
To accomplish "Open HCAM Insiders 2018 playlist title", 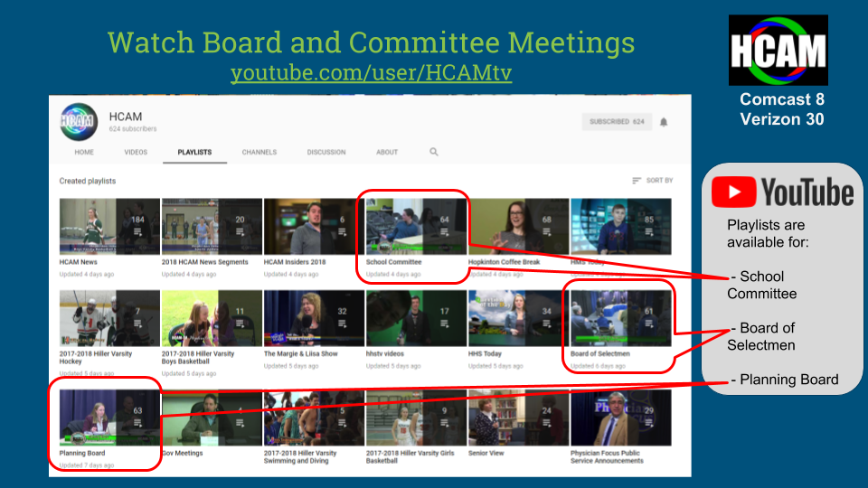I will (295, 262).
